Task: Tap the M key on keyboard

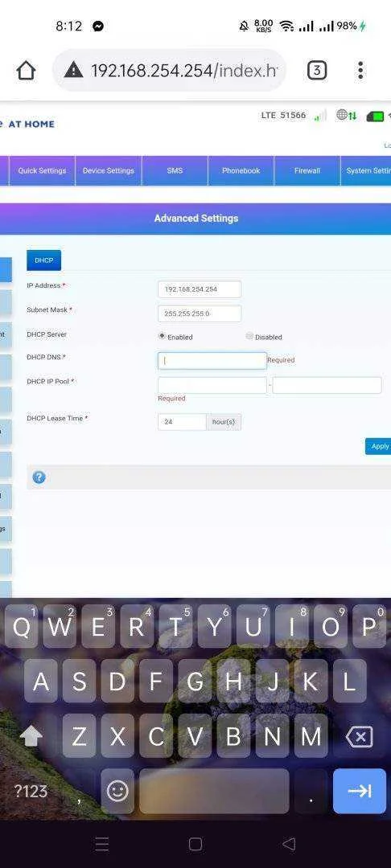Action: pos(311,736)
